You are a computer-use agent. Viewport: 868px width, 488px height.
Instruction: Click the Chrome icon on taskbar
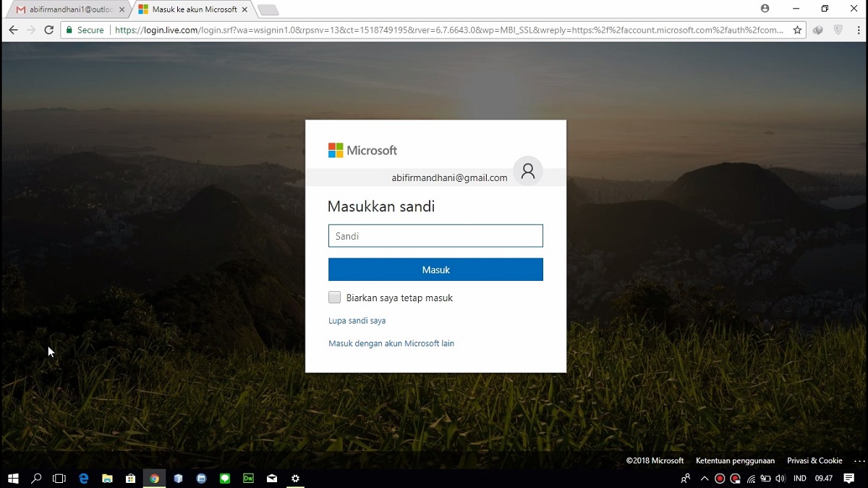point(154,479)
